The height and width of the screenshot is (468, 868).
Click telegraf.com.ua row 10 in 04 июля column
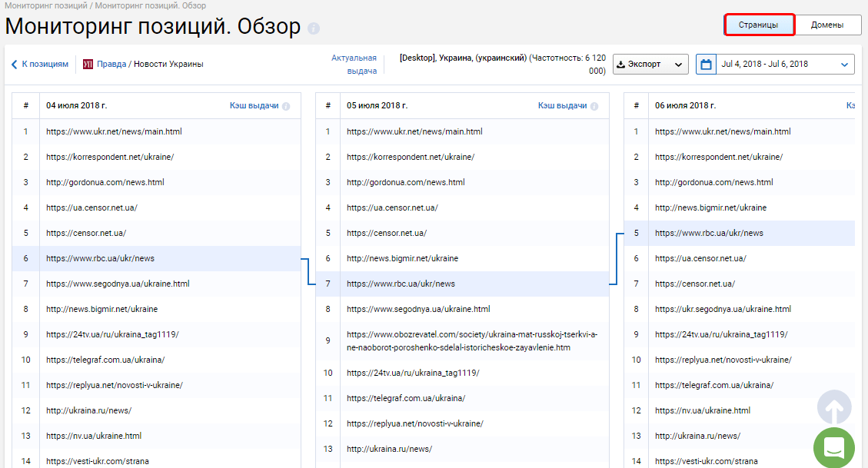click(x=105, y=360)
